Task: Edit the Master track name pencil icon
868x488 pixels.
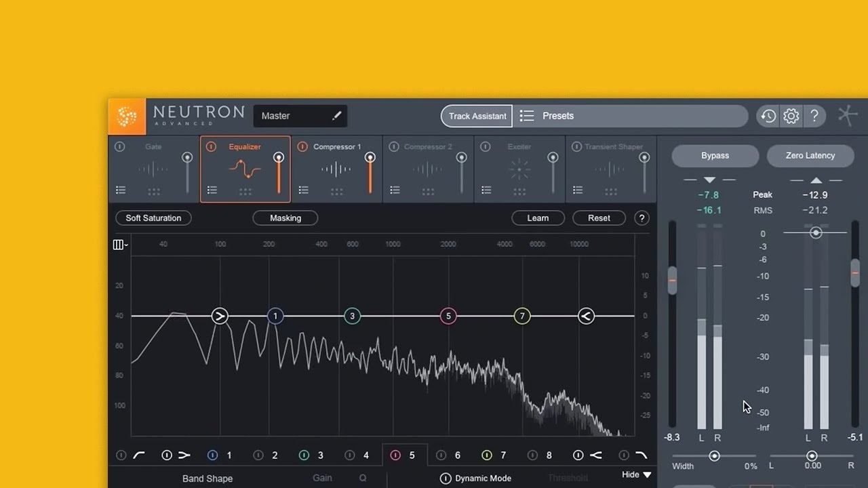Action: click(336, 116)
